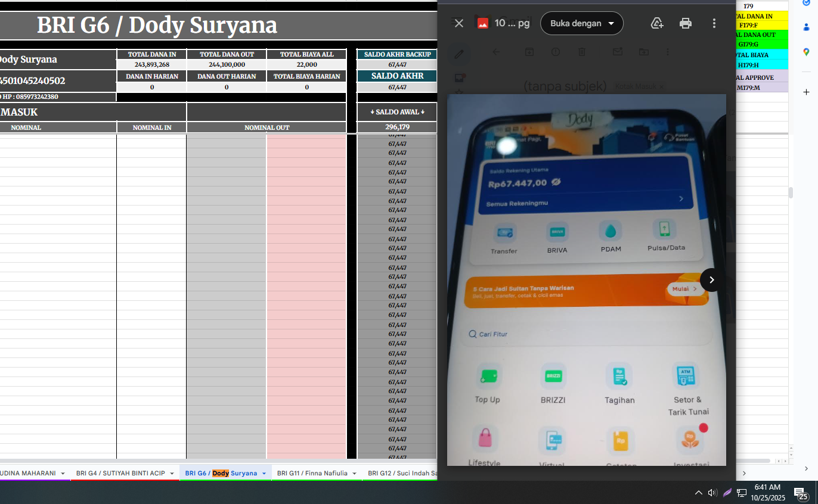Click the feather pen icon in system tray
The image size is (818, 504).
pos(727,493)
